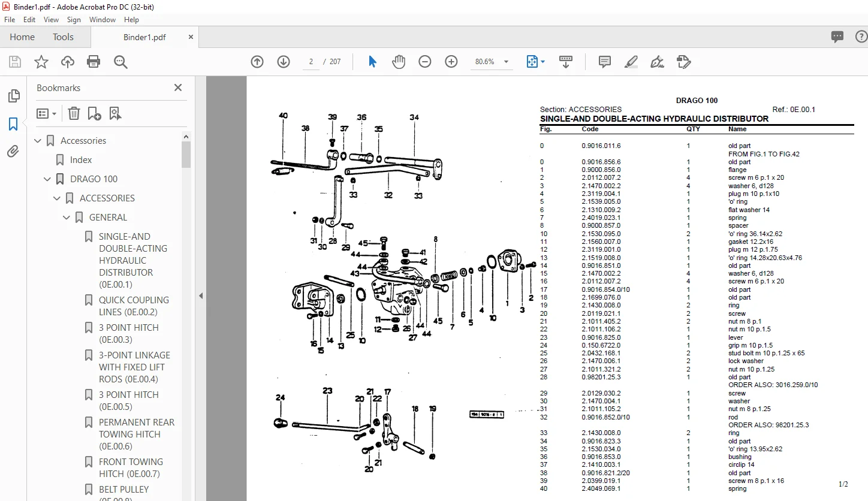This screenshot has width=868, height=501.
Task: Open Permanent Rear Towing Hitch bookmark
Action: pos(137,434)
